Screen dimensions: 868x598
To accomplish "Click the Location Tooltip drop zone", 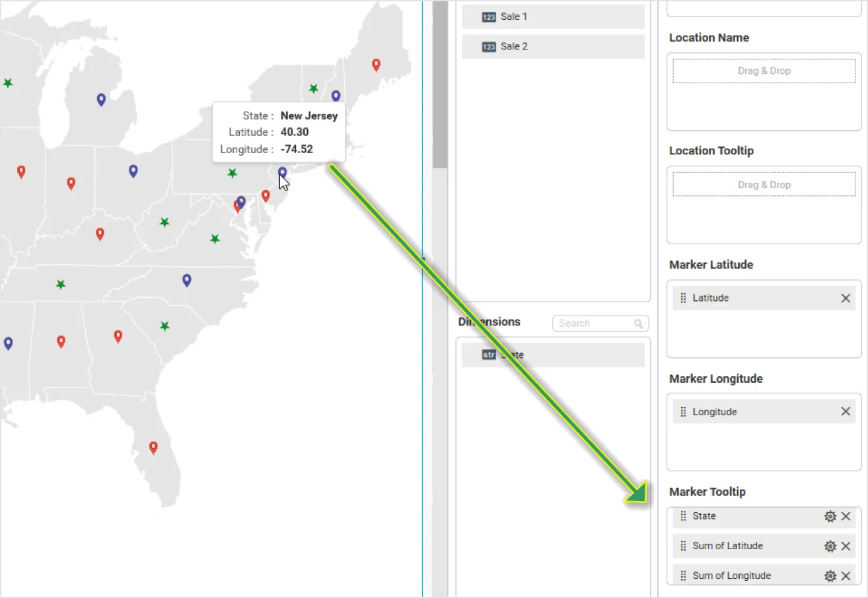I will pyautogui.click(x=764, y=185).
